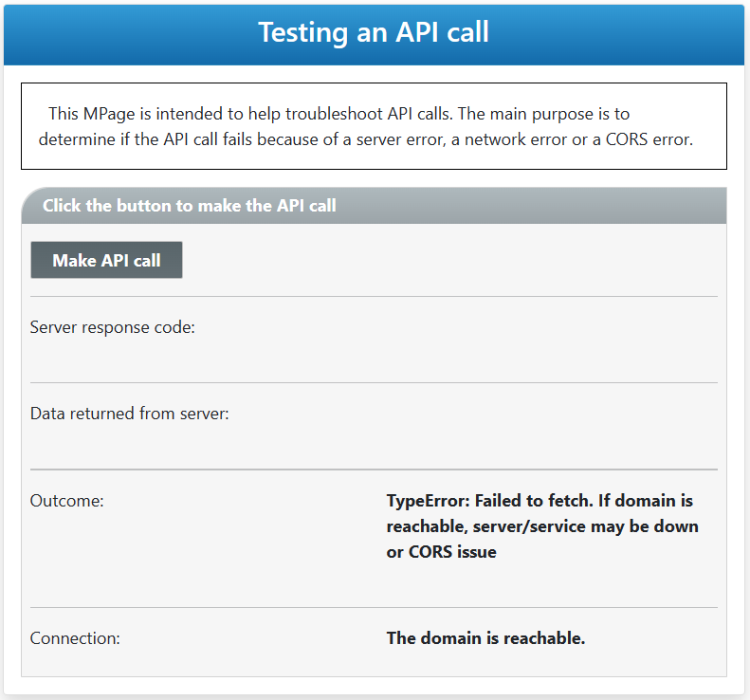This screenshot has height=700, width=750.
Task: Click 'reachable, server/service may be down' line
Action: pos(542,526)
